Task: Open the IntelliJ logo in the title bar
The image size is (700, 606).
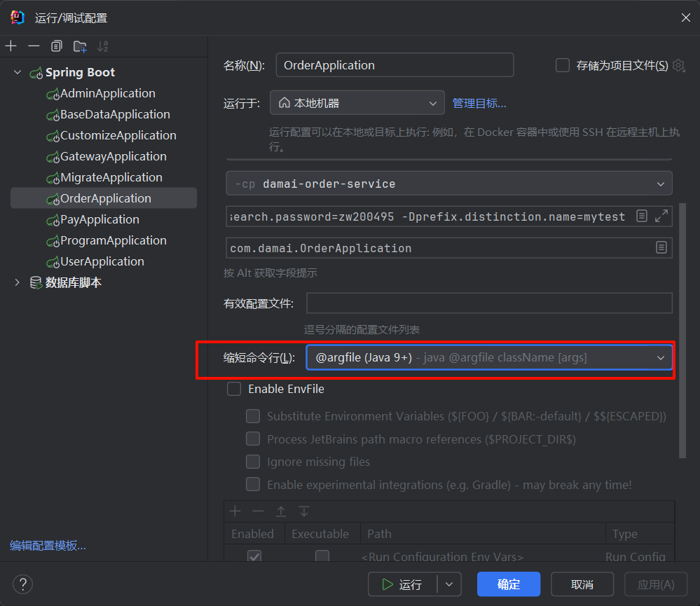Action: click(18, 18)
